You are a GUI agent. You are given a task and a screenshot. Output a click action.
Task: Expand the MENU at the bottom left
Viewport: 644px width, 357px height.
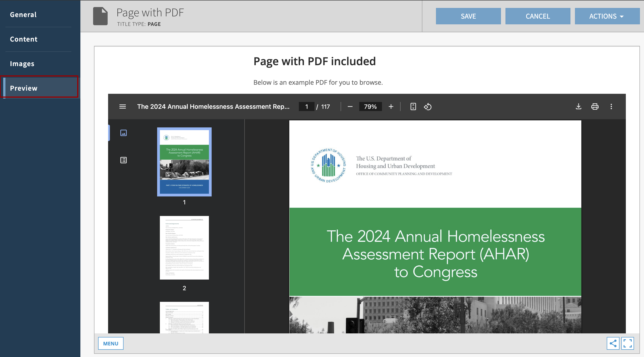[111, 344]
